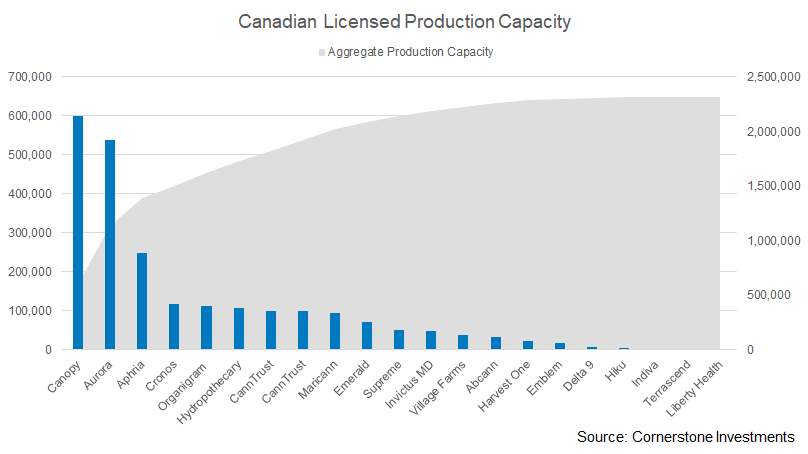Click the 'Village Farms' axis label
808x454 pixels.
pos(437,388)
